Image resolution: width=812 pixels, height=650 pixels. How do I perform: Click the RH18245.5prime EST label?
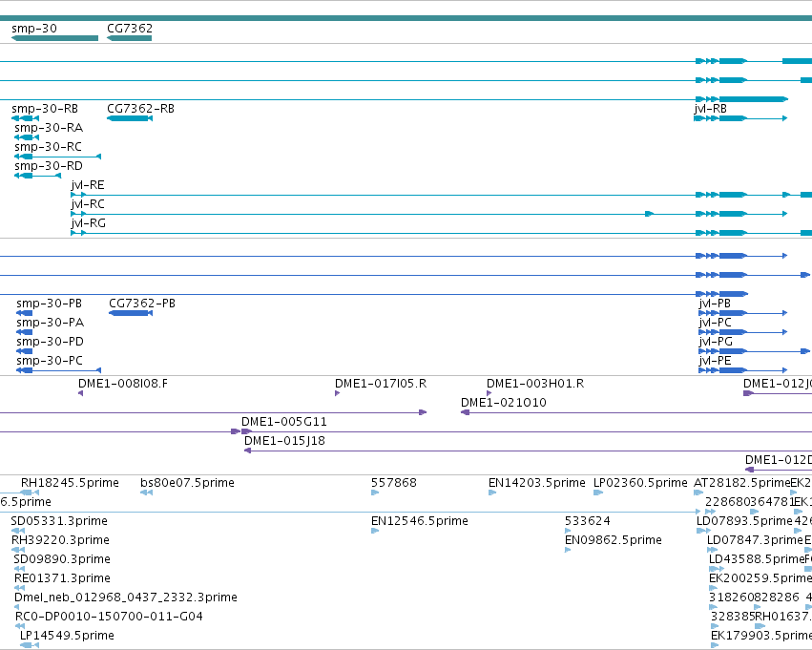70,483
